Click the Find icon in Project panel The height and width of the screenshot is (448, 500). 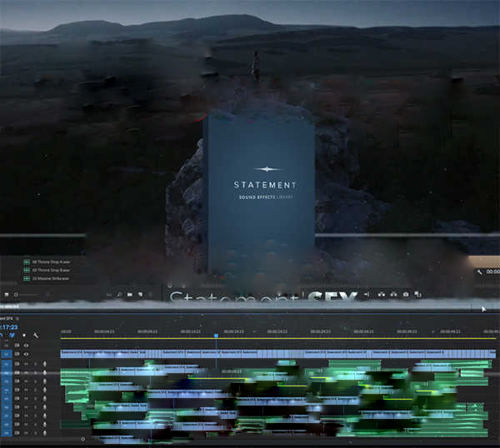(x=119, y=295)
